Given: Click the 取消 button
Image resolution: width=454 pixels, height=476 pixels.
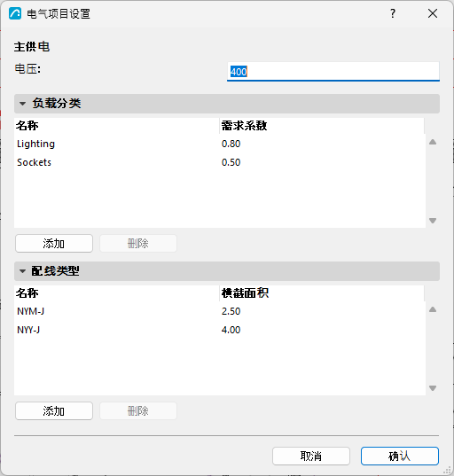Looking at the screenshot, I should [311, 456].
